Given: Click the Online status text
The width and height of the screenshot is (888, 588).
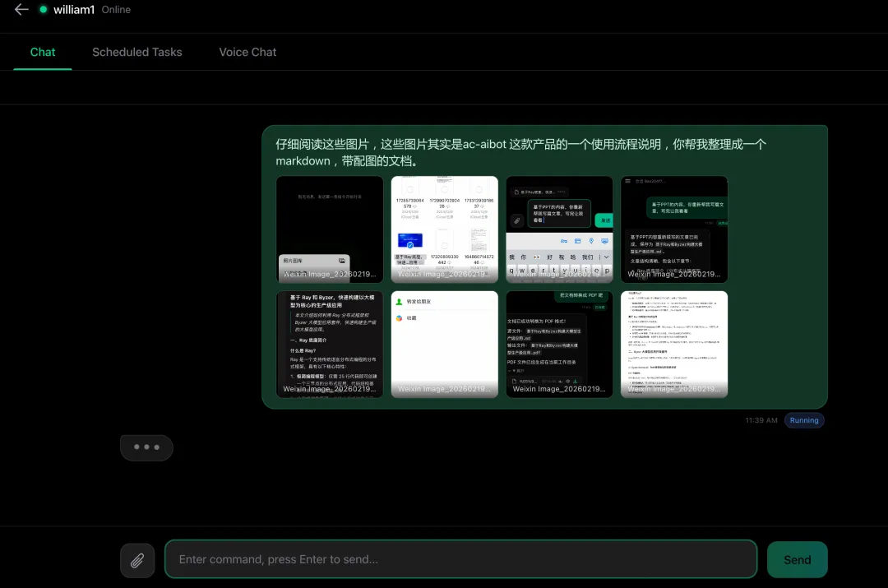Looking at the screenshot, I should [x=116, y=10].
